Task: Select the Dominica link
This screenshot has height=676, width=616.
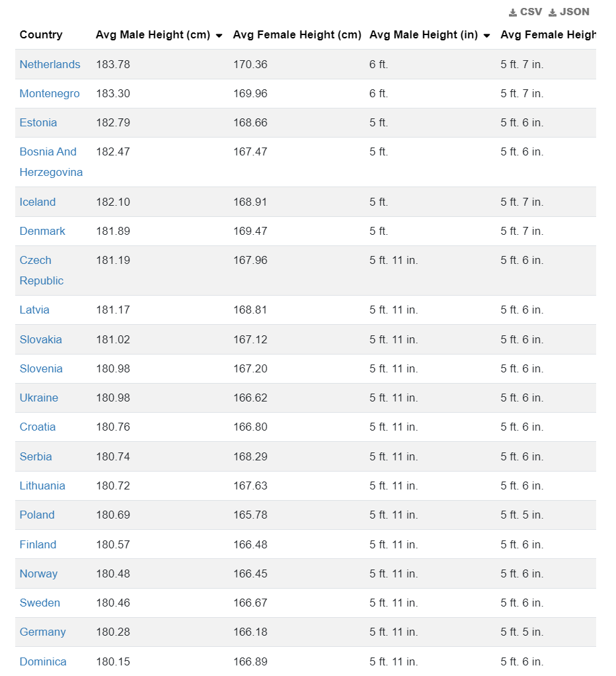Action: [x=43, y=661]
